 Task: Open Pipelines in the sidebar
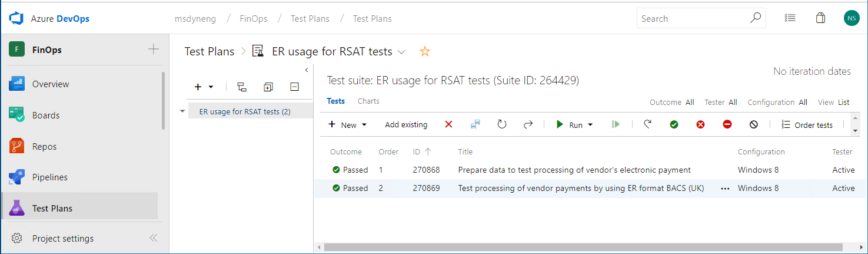pos(50,177)
